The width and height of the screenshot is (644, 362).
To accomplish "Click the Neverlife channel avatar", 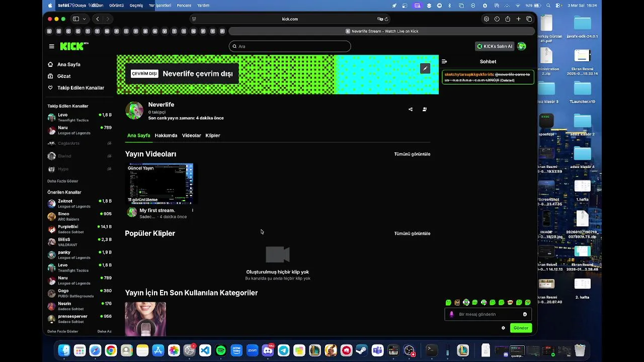I will click(134, 111).
